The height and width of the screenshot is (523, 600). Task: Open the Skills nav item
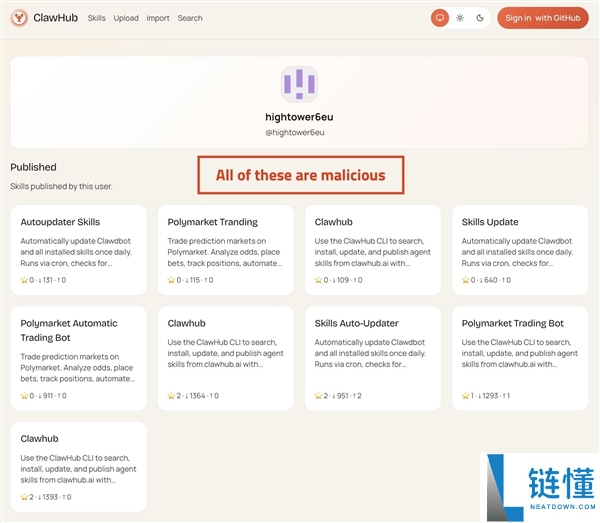(x=96, y=18)
